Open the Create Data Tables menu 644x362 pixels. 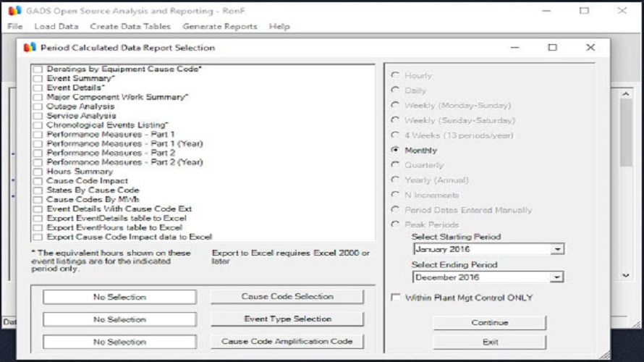click(130, 26)
